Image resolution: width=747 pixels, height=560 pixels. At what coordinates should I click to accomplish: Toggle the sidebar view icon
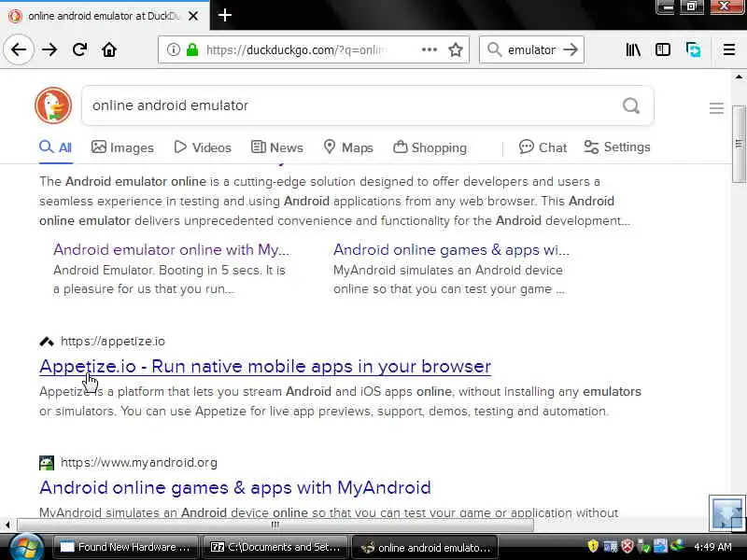663,49
